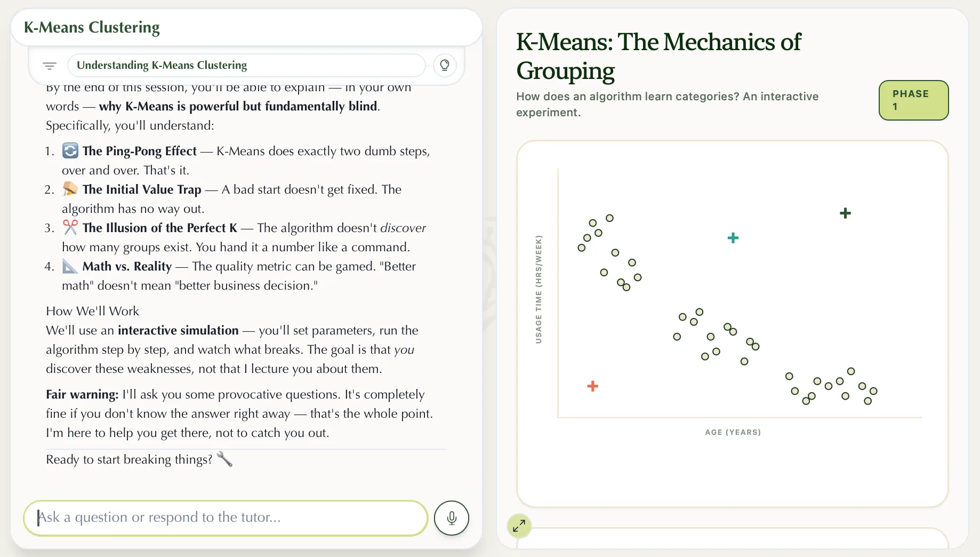Click the lightbulb hint icon
980x557 pixels.
click(x=445, y=66)
